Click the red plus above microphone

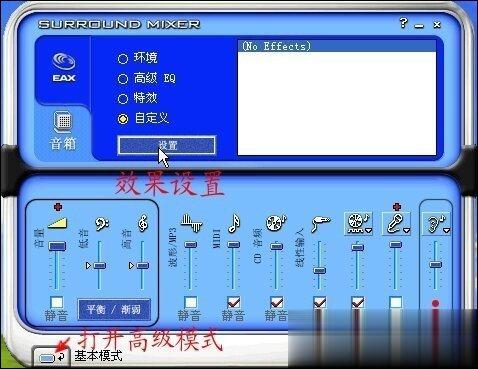tap(396, 207)
